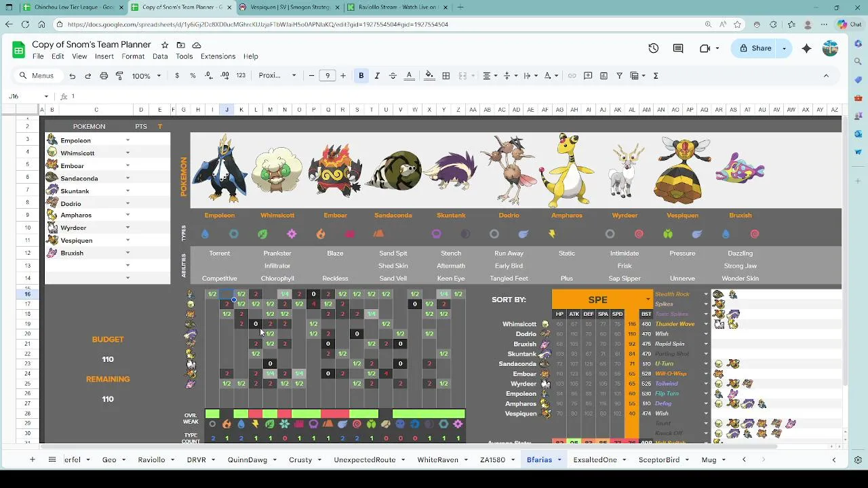Toggle Strikethrough formatting

[x=393, y=76]
